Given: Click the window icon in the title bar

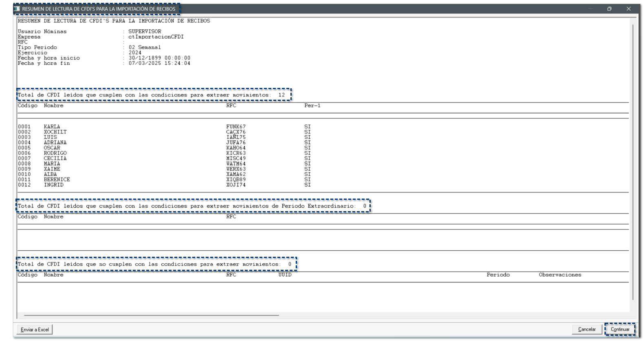Looking at the screenshot, I should click(x=17, y=9).
